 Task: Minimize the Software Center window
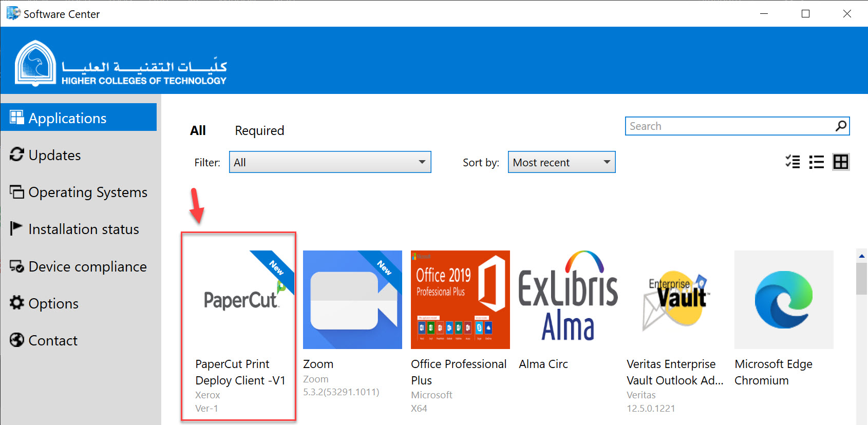(x=764, y=13)
